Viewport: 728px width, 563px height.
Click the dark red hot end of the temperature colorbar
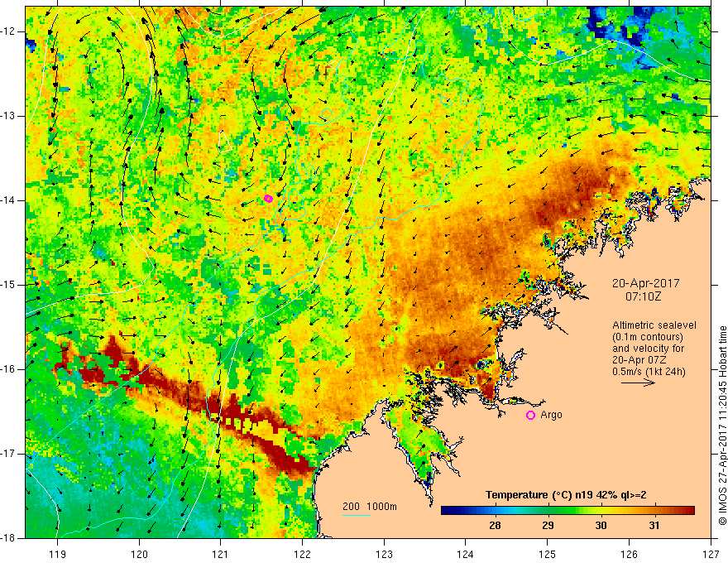687,511
